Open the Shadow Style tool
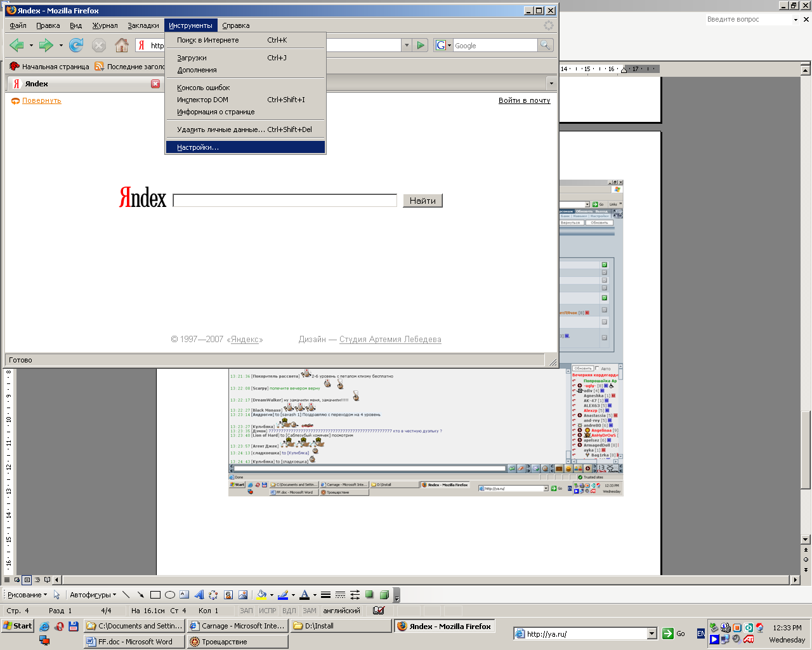The width and height of the screenshot is (812, 650). (369, 595)
